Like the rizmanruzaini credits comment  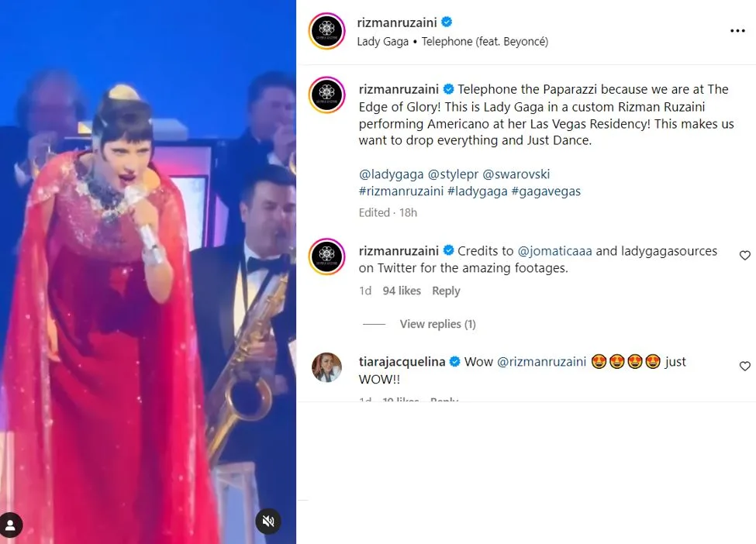pos(744,256)
